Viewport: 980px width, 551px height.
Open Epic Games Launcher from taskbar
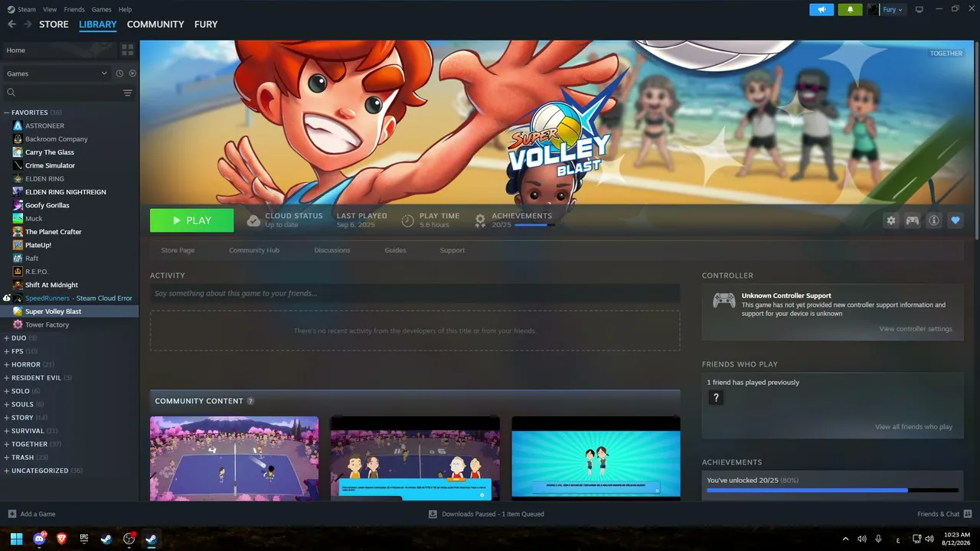(x=84, y=539)
